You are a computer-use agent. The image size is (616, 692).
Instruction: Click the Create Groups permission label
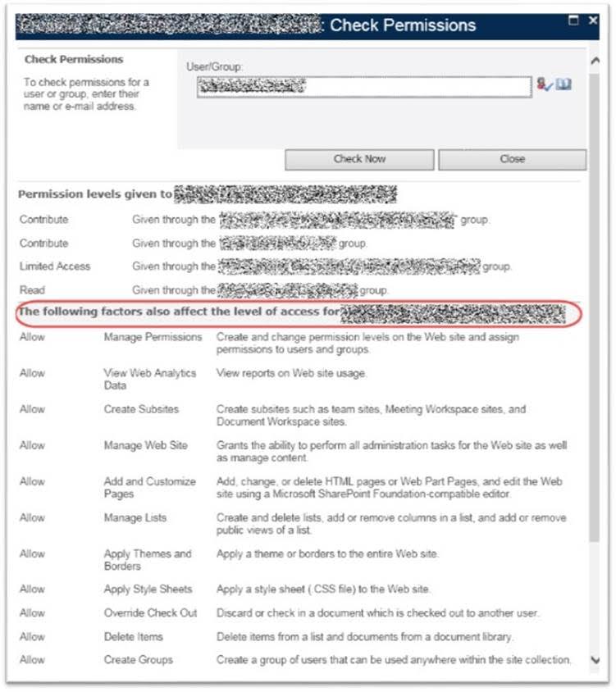click(138, 660)
